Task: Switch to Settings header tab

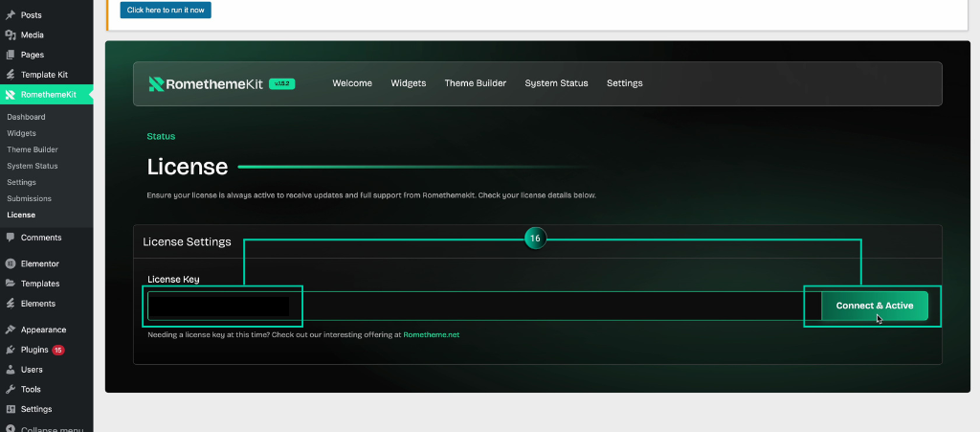Action: 624,83
